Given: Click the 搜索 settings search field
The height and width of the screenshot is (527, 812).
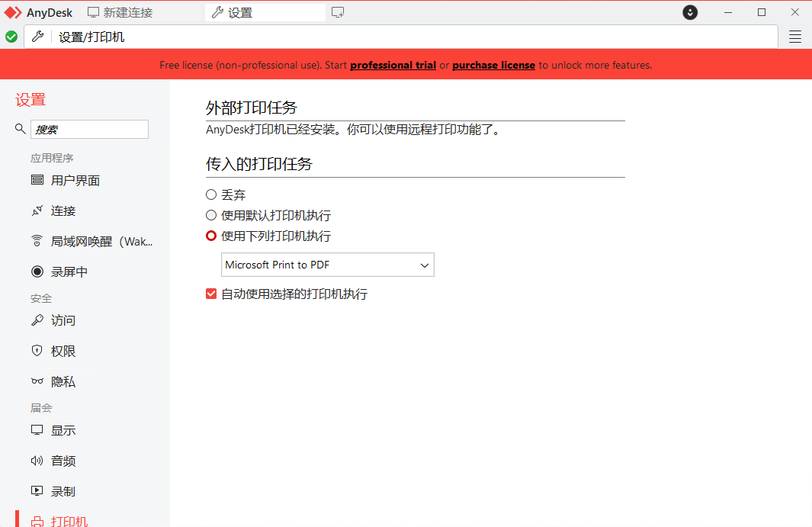Looking at the screenshot, I should click(90, 129).
